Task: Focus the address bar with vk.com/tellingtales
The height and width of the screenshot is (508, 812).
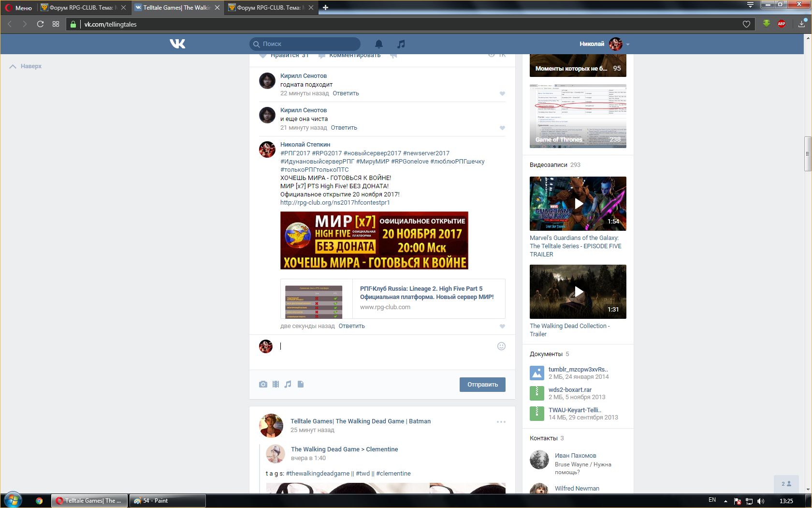Action: pyautogui.click(x=411, y=24)
